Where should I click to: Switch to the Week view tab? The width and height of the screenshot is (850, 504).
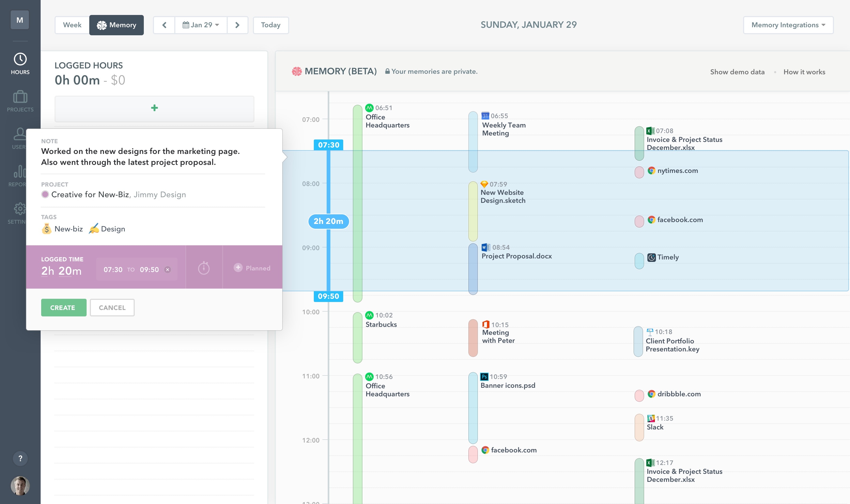pos(72,25)
